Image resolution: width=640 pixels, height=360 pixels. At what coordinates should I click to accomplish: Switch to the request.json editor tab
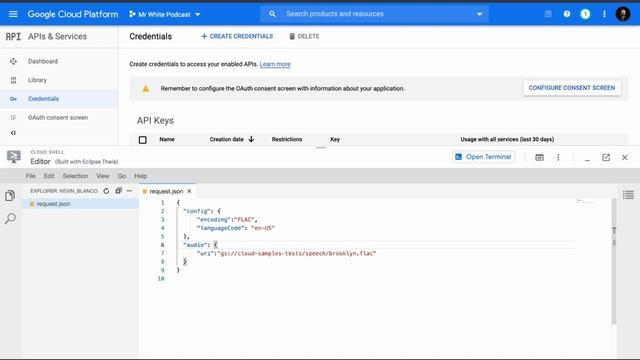tap(166, 191)
